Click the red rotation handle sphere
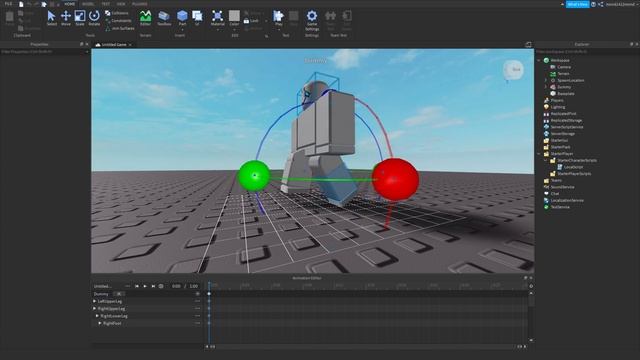 395,180
